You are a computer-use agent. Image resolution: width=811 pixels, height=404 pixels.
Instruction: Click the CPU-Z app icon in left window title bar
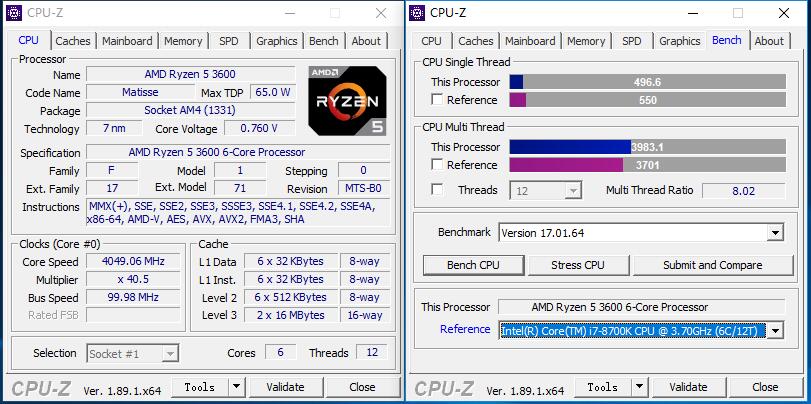13,13
